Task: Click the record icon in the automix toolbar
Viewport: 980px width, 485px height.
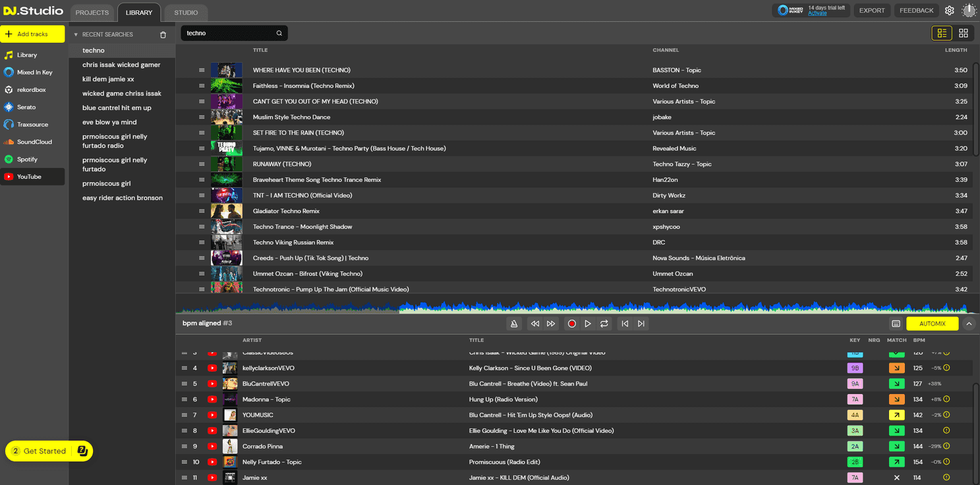Action: click(x=572, y=324)
